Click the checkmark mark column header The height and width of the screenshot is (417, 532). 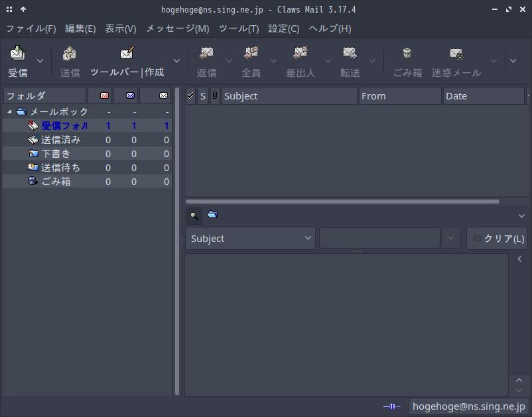[190, 95]
